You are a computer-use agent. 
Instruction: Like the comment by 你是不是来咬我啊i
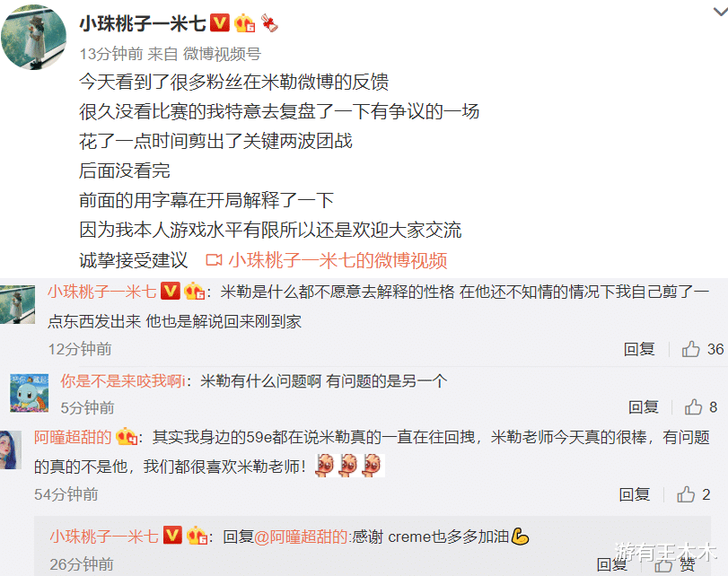pos(700,407)
